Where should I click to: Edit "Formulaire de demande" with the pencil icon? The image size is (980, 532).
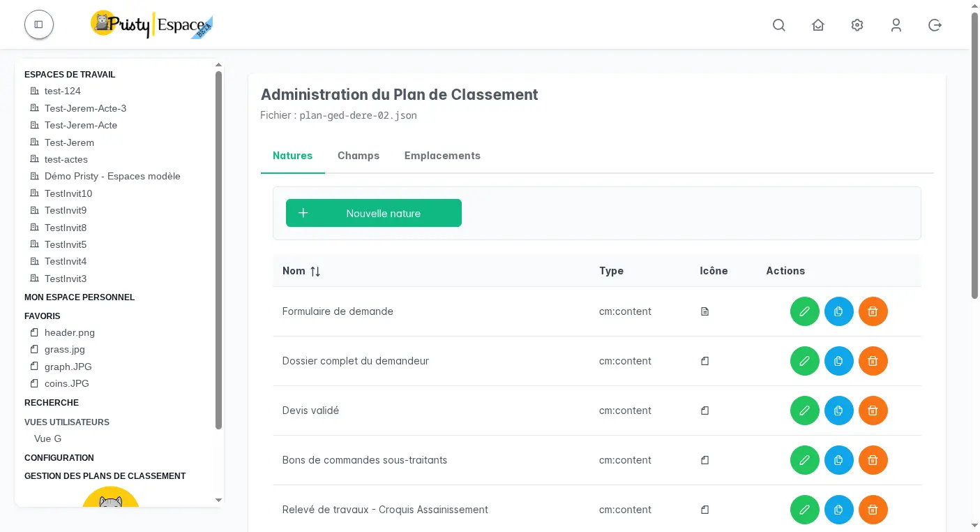point(804,311)
